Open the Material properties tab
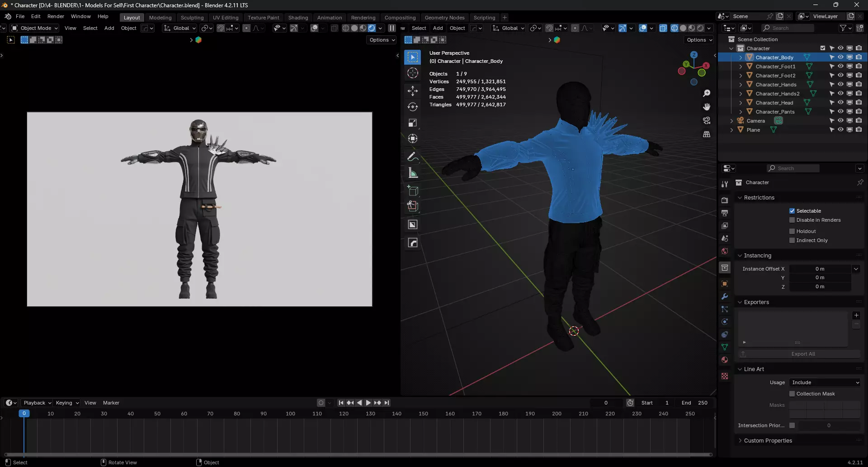Viewport: 868px width, 467px height. tap(725, 360)
